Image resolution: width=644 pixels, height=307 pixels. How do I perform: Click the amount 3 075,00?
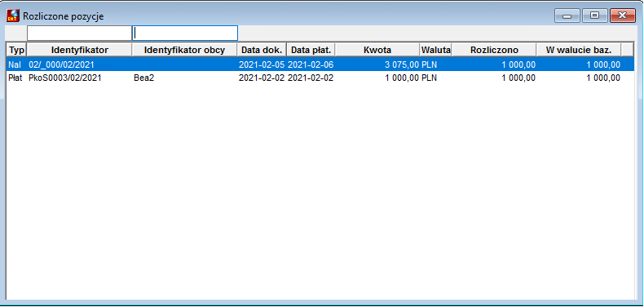click(x=402, y=65)
